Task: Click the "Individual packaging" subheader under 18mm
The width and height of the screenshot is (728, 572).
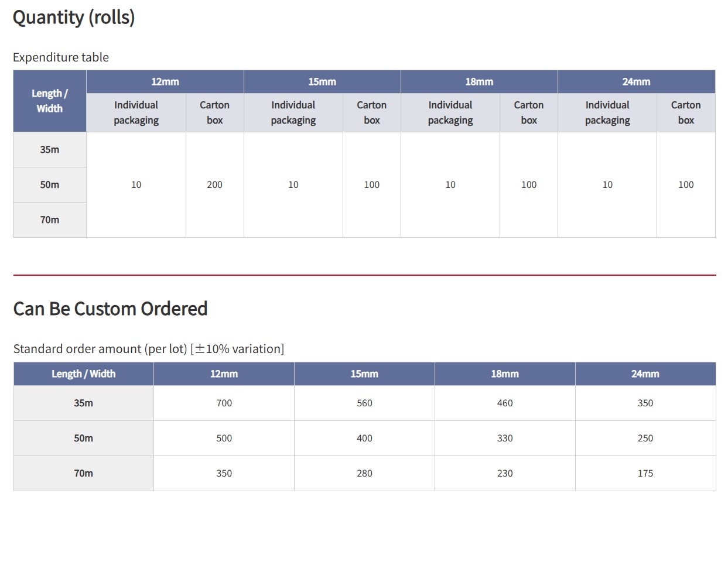Action: [x=450, y=112]
